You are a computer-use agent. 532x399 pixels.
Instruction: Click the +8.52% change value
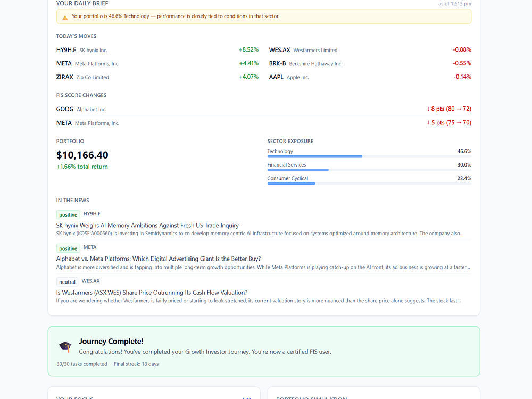248,50
